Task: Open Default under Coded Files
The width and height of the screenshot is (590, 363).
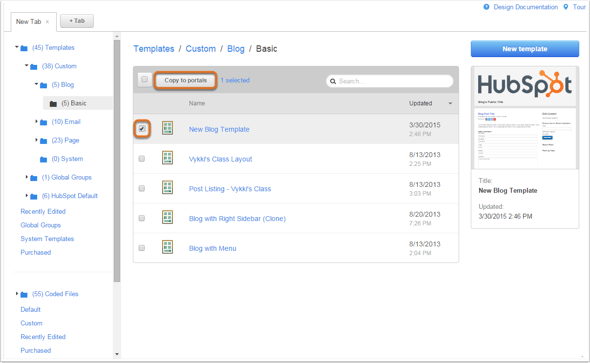Action: point(30,310)
